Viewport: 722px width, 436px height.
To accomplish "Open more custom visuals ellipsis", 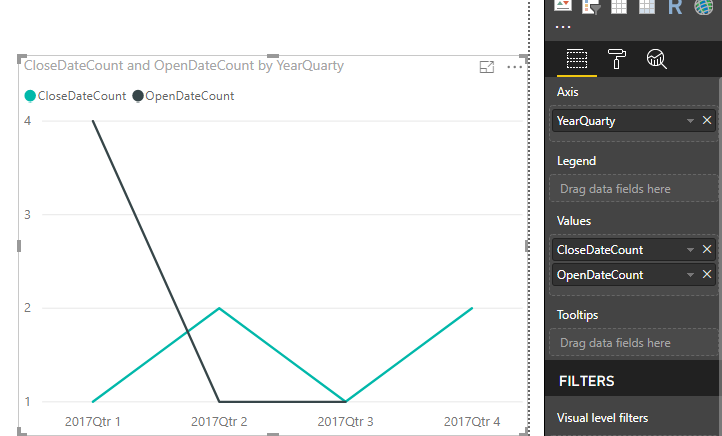I will [x=563, y=27].
